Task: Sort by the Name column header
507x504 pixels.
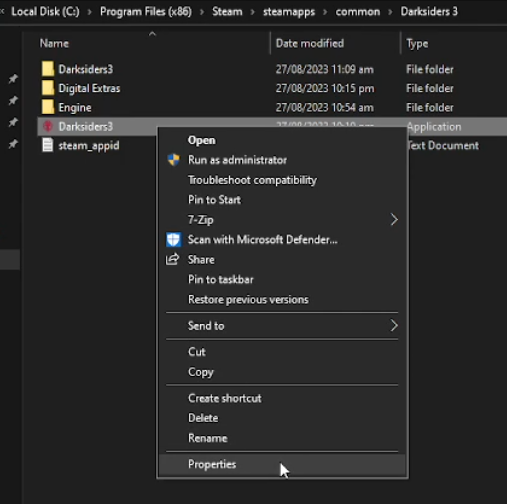Action: pyautogui.click(x=54, y=43)
